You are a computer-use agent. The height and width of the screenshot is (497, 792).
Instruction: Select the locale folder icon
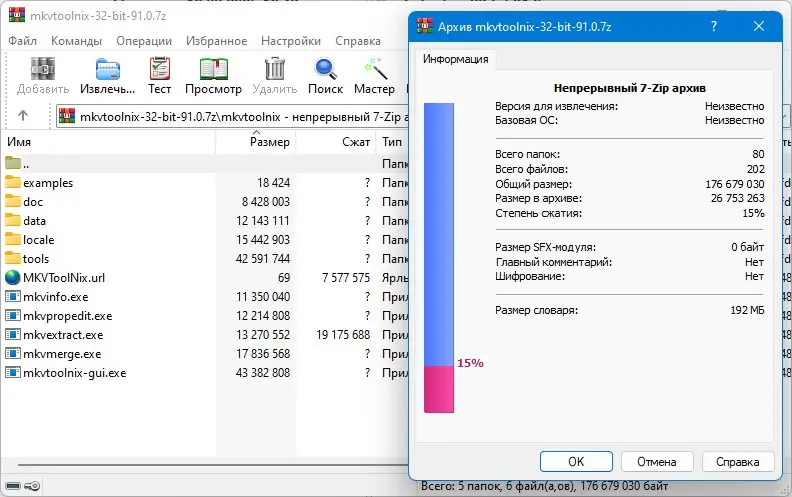pyautogui.click(x=13, y=238)
